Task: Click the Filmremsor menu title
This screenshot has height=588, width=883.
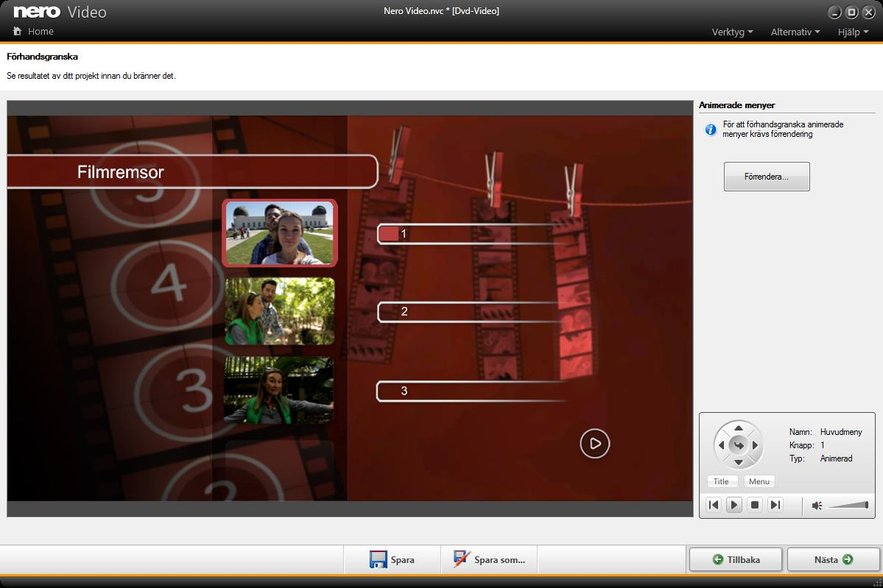Action: coord(121,171)
